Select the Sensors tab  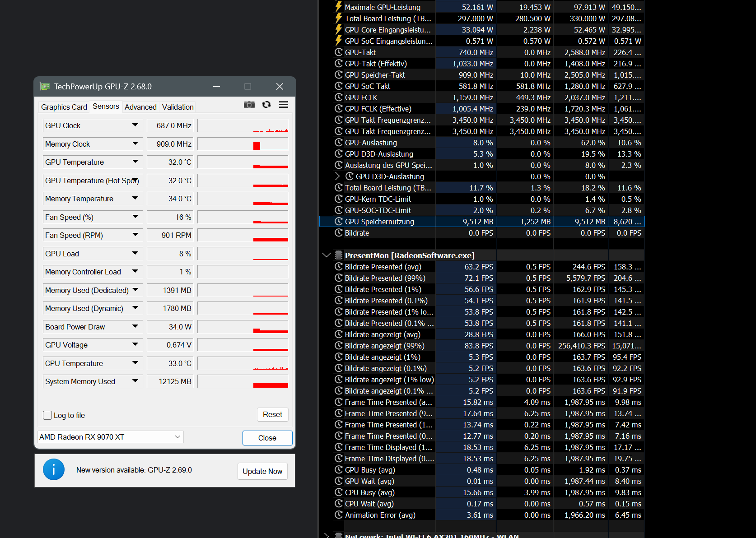[x=106, y=107]
